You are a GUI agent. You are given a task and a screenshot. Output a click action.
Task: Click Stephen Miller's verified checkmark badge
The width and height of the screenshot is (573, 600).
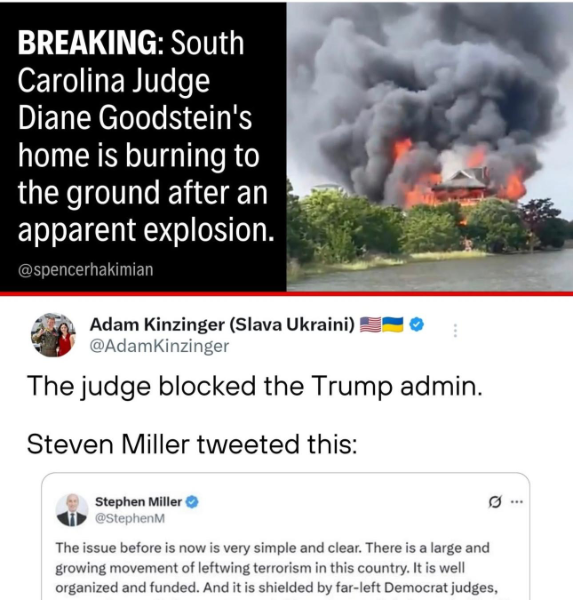point(192,502)
